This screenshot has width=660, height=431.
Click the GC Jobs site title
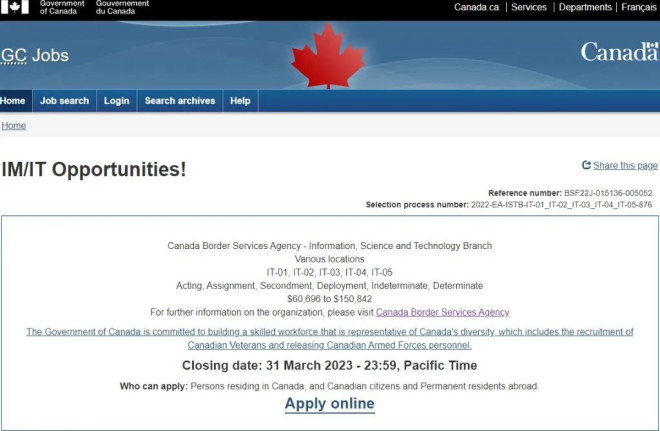35,55
